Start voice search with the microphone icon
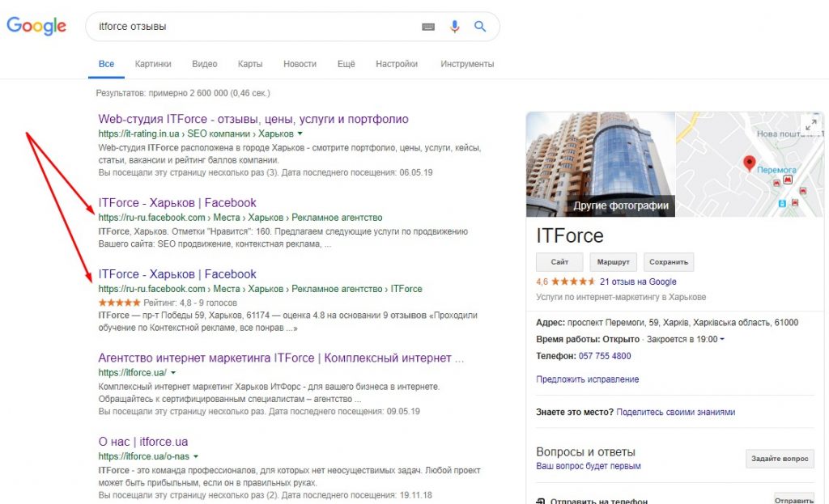Screen dimensions: 829x504 [x=454, y=26]
